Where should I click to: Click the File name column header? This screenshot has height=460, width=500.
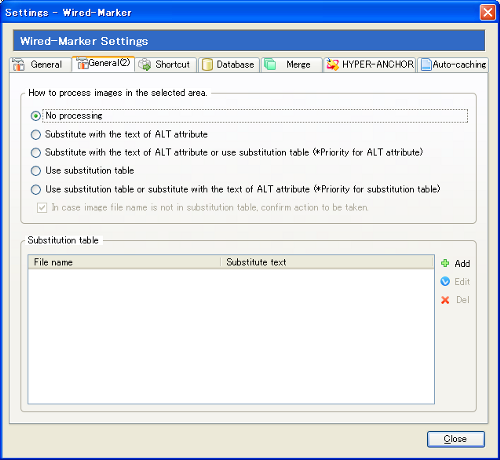(x=124, y=262)
